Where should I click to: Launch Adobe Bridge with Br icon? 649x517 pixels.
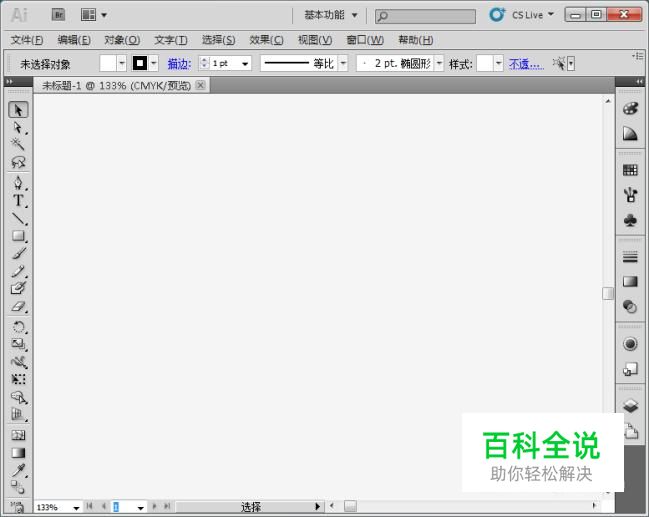(58, 15)
